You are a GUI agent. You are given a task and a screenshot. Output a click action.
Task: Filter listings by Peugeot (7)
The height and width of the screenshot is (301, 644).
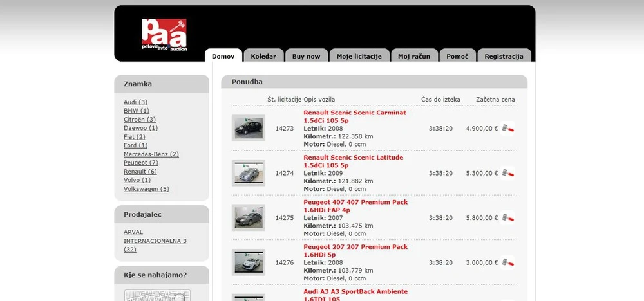(x=140, y=163)
